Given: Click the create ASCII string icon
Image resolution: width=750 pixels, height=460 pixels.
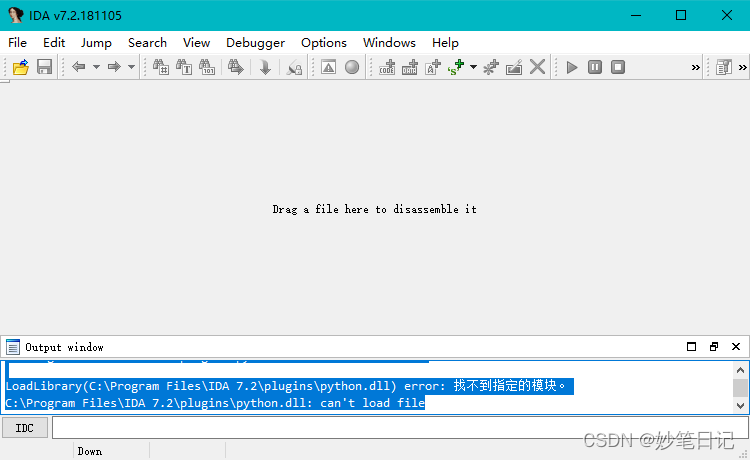Looking at the screenshot, I should (433, 67).
